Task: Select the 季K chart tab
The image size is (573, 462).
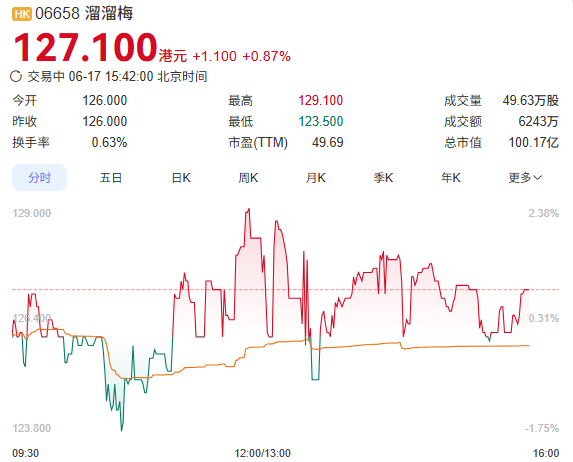Action: (x=383, y=178)
